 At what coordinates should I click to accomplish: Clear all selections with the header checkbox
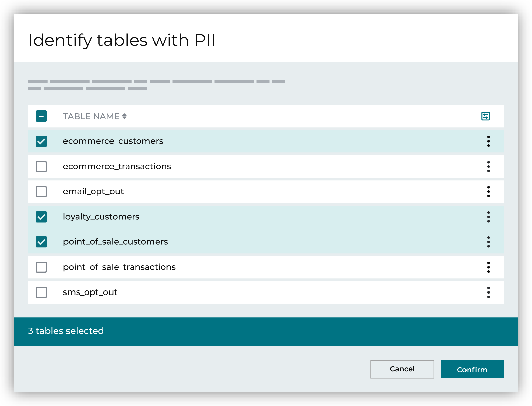tap(41, 116)
